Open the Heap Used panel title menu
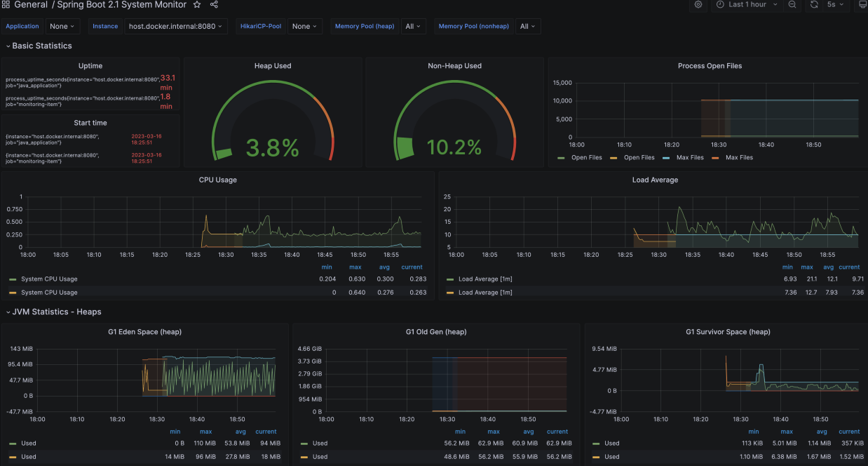 coord(273,66)
